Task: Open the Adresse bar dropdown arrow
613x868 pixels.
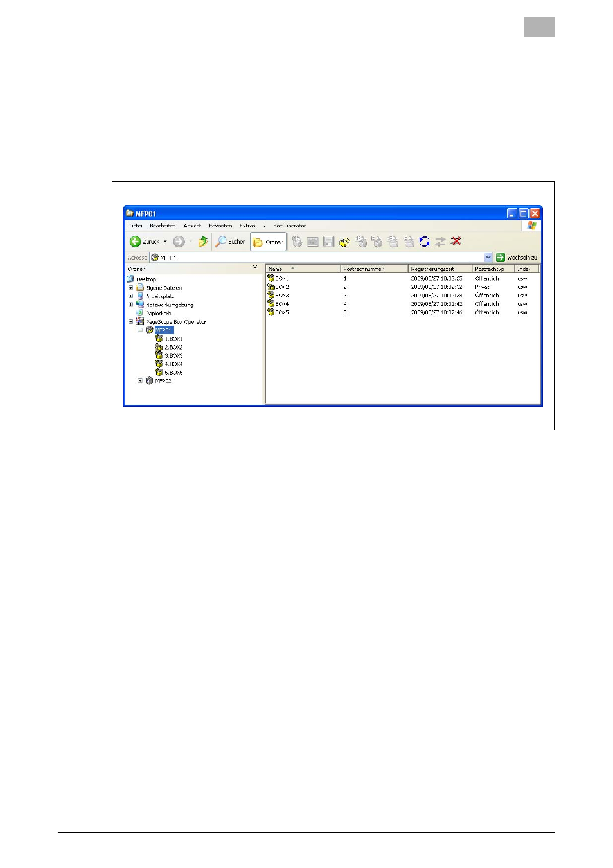Action: (x=488, y=258)
